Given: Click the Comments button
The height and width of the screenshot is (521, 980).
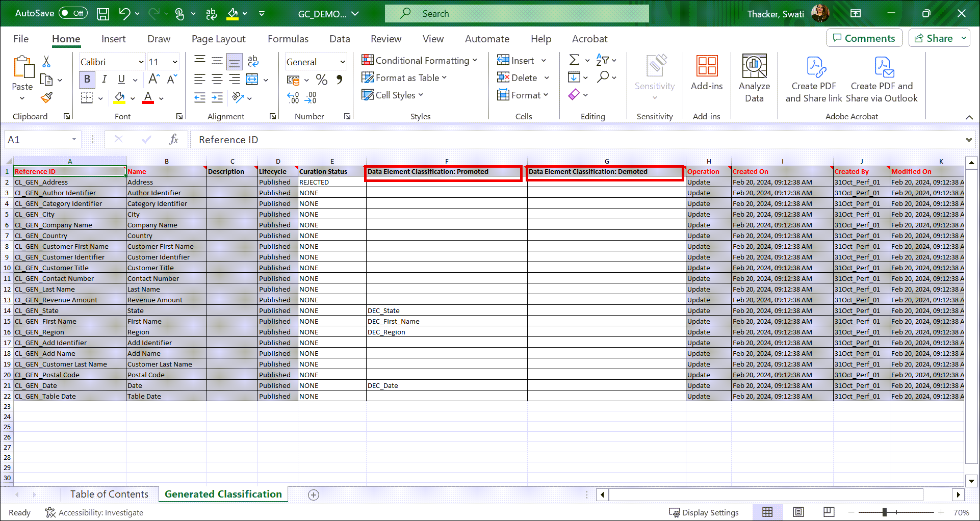Looking at the screenshot, I should click(864, 38).
